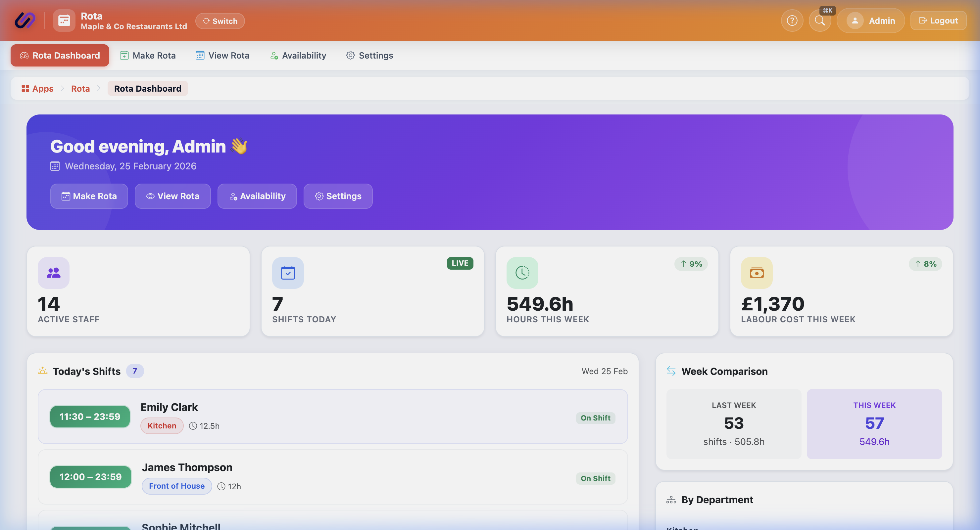
Task: Click the LIVE indicator on Shifts Today card
Action: click(460, 263)
